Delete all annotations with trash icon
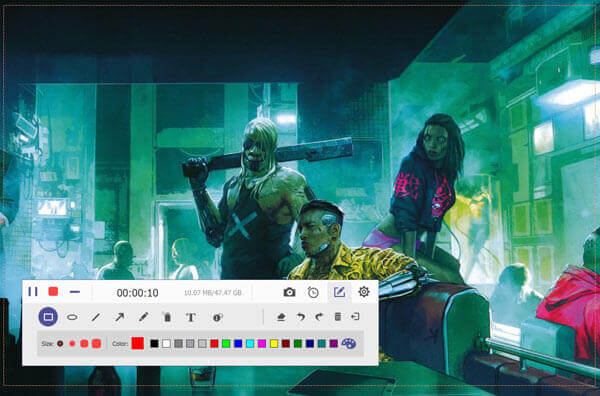 point(338,316)
